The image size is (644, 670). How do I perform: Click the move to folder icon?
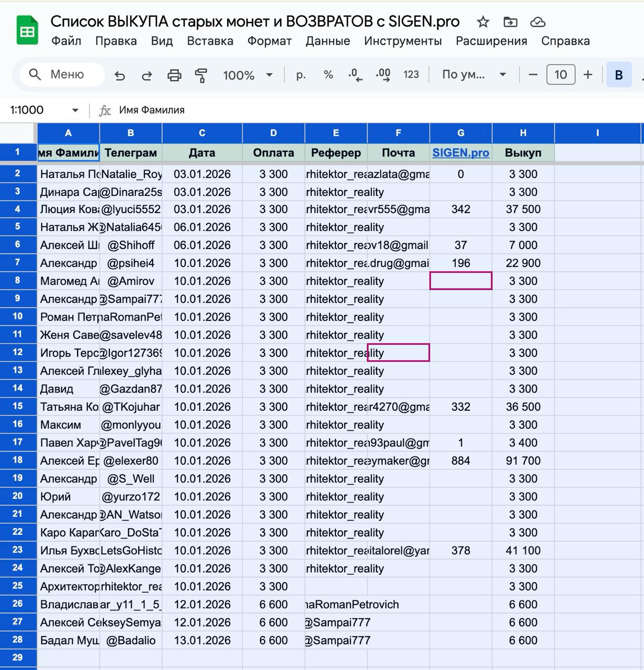[x=510, y=22]
